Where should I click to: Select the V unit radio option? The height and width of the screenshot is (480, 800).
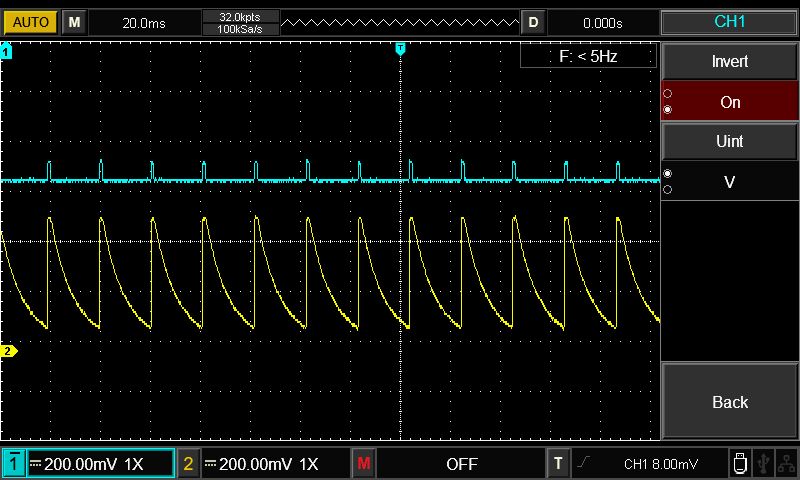pyautogui.click(x=730, y=182)
